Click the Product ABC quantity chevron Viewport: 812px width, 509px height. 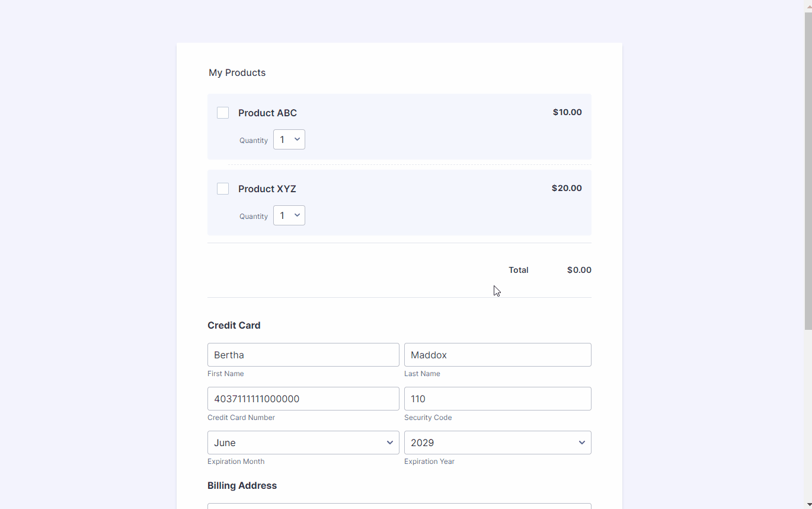pos(298,139)
